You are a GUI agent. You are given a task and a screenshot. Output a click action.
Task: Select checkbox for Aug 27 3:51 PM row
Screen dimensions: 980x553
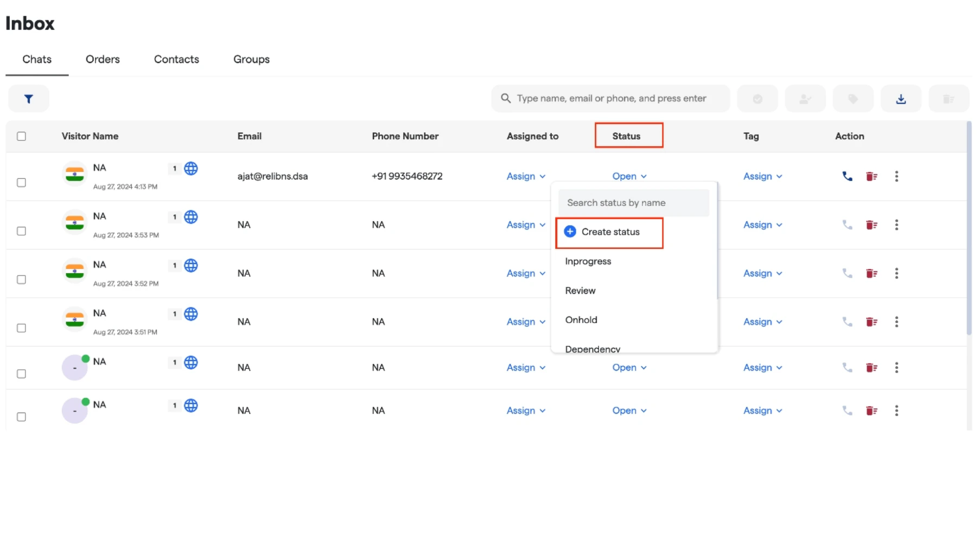coord(21,328)
